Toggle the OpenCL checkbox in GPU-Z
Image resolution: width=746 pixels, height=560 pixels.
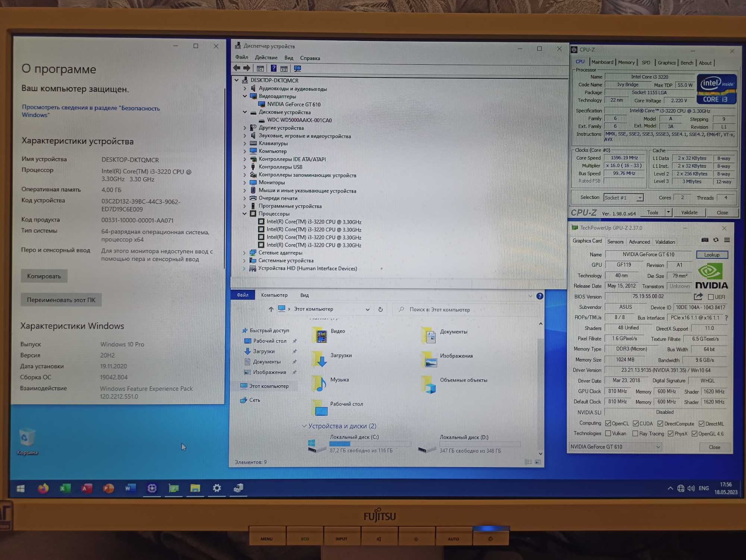coord(608,424)
